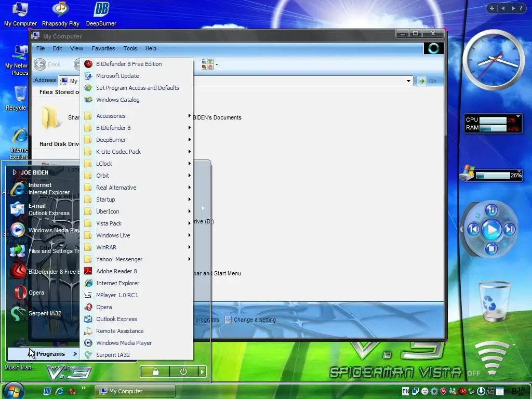Expand the K-Lite Codec Pack folder
The image size is (532, 399).
pos(137,152)
